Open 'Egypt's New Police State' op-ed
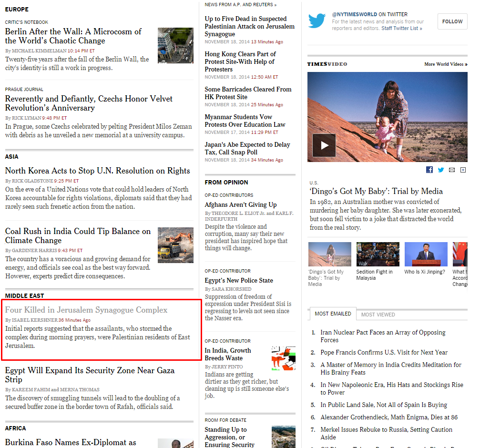This screenshot has width=480, height=448. pyautogui.click(x=239, y=280)
